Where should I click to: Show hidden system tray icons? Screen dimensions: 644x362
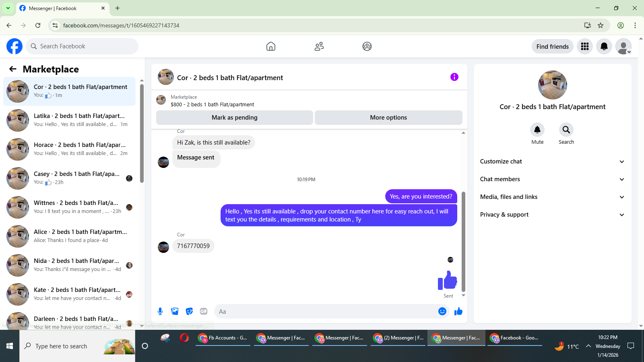coord(588,346)
